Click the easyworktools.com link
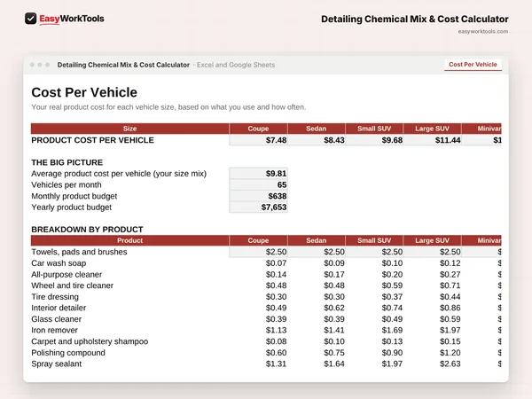Viewport: 532px width, 399px height. [483, 32]
